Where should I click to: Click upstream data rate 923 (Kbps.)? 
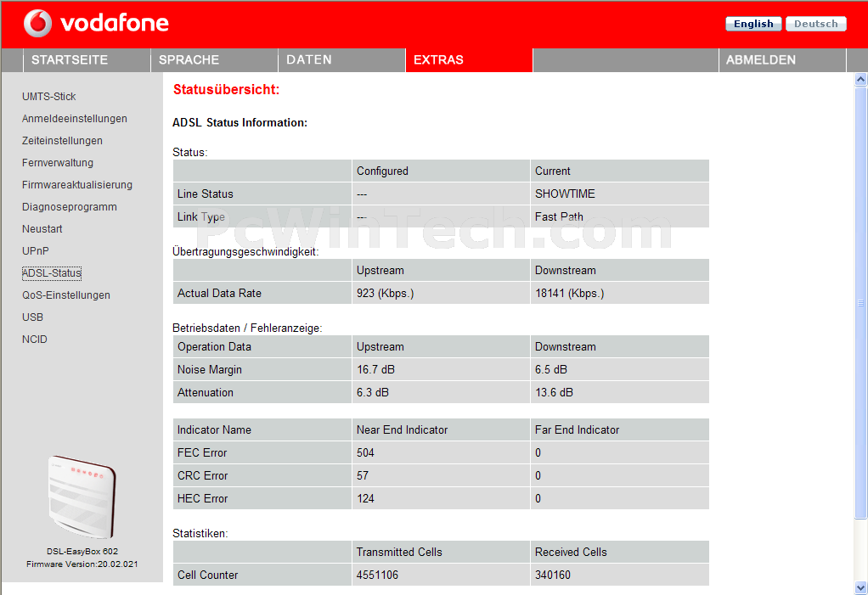click(386, 293)
